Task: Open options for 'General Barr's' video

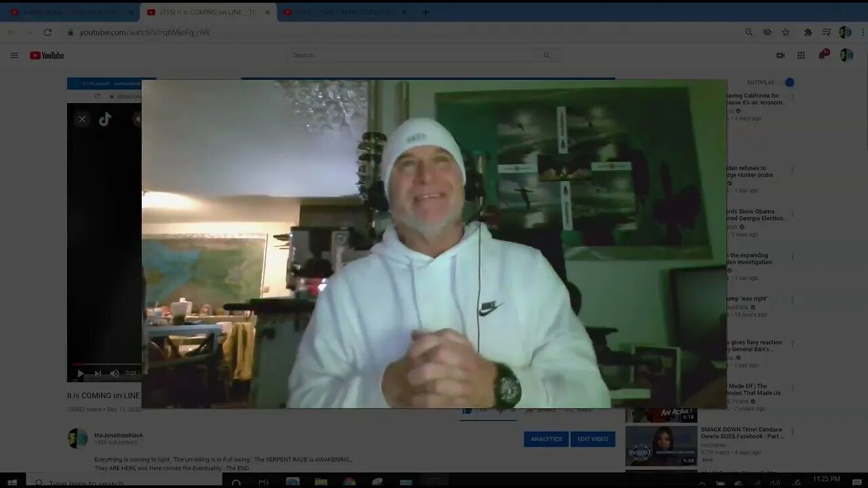Action: (792, 344)
